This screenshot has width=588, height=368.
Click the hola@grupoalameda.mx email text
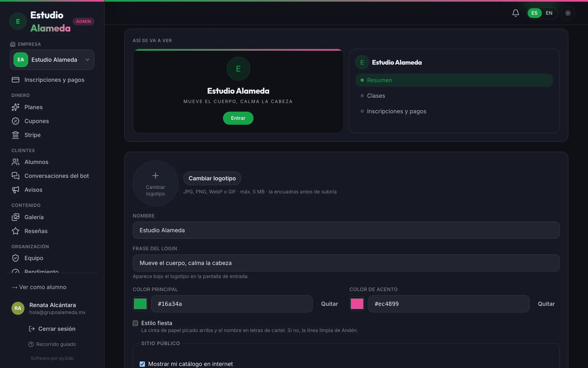[x=57, y=312]
